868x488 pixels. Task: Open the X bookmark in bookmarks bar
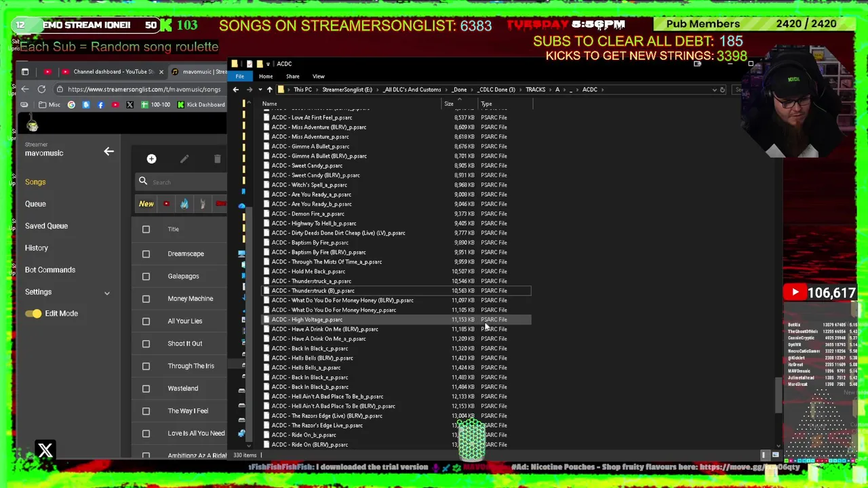(130, 104)
